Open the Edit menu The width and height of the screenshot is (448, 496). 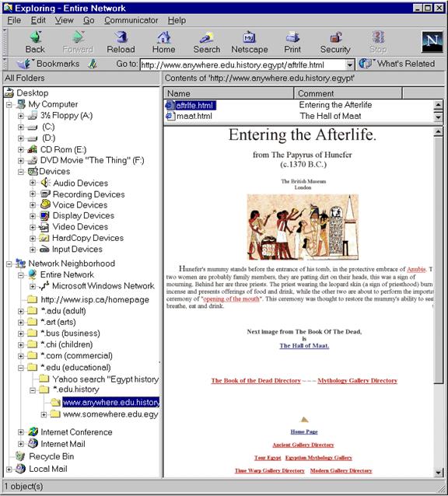(38, 20)
